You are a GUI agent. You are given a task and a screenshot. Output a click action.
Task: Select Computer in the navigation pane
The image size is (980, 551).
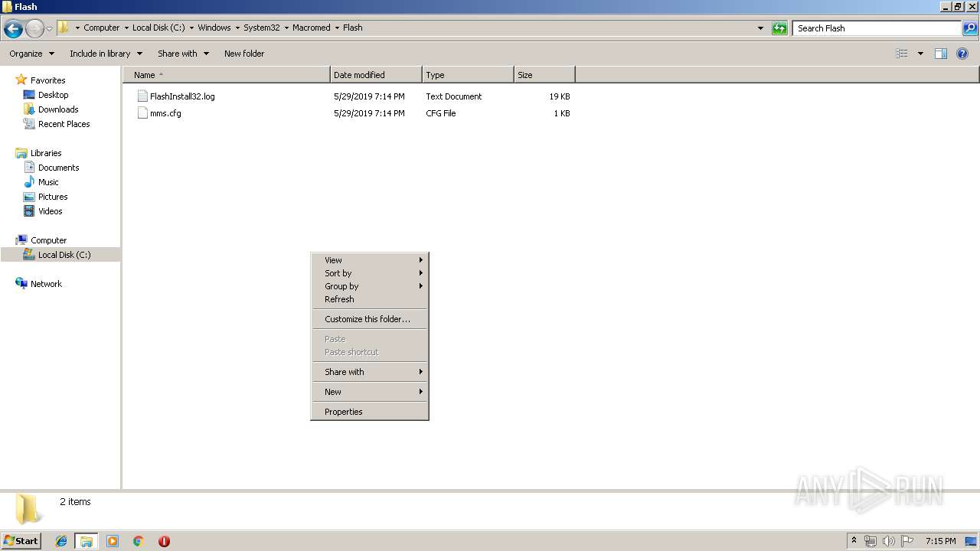pyautogui.click(x=48, y=240)
